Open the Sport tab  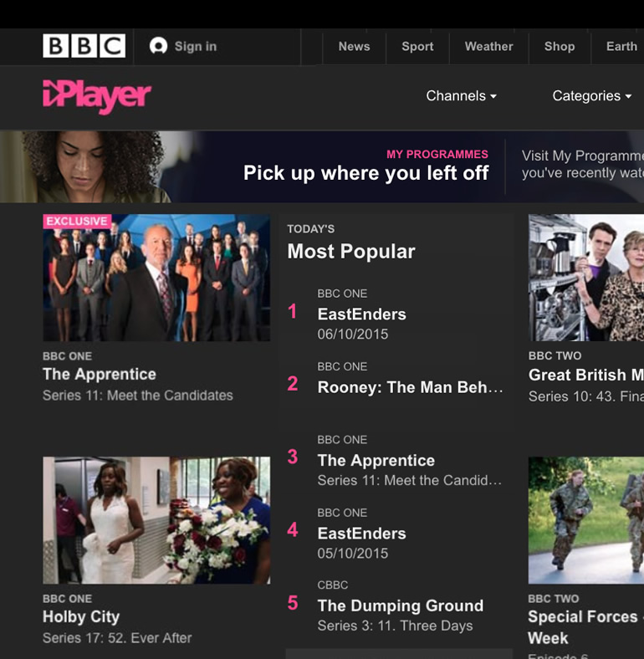pyautogui.click(x=417, y=46)
